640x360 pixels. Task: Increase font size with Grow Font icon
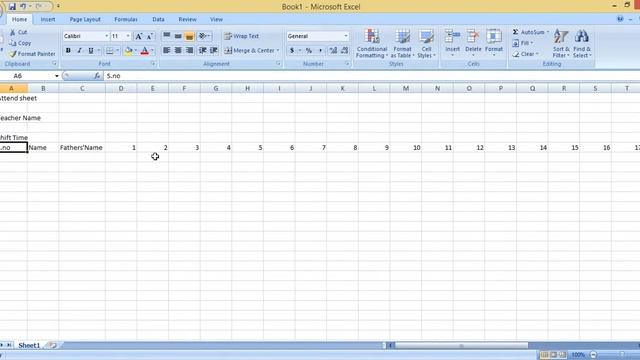pos(139,36)
